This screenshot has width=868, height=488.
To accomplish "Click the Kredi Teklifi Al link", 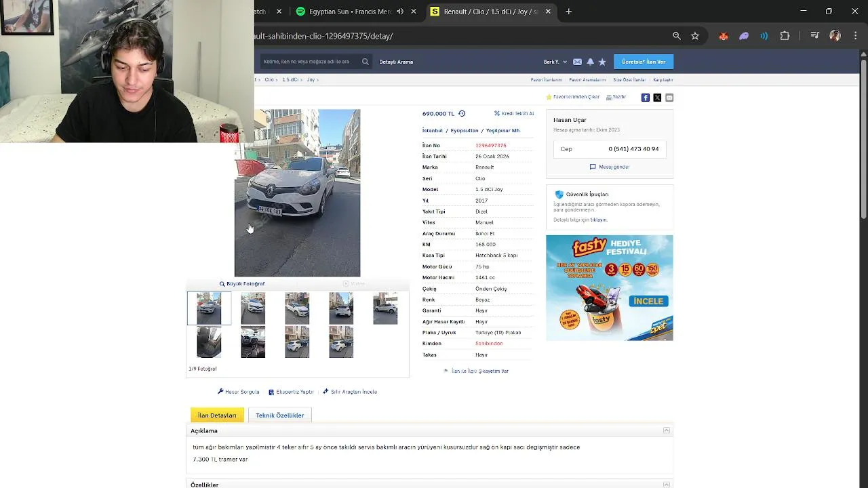I will point(514,114).
